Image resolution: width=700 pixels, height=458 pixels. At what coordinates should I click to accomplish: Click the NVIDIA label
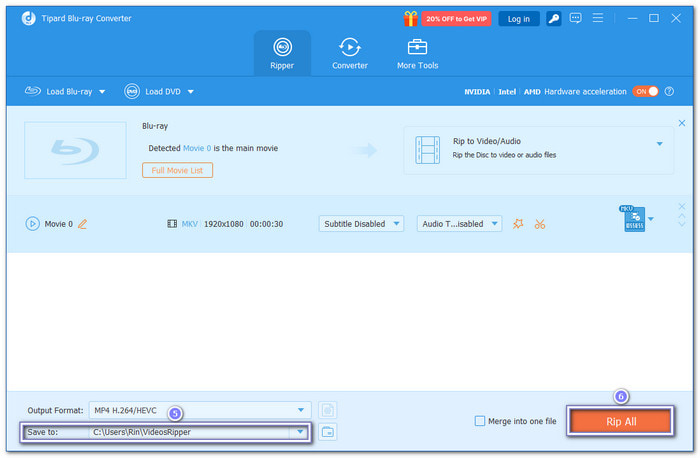click(477, 92)
